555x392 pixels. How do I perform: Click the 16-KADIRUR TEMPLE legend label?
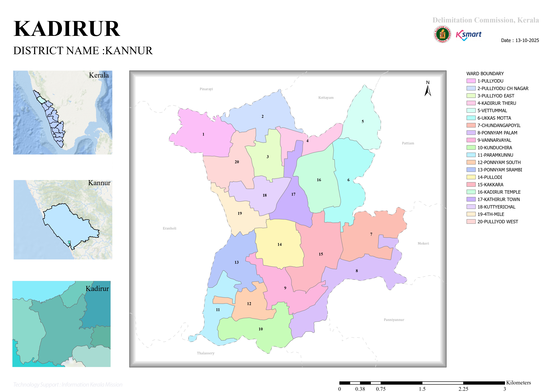[x=499, y=192]
